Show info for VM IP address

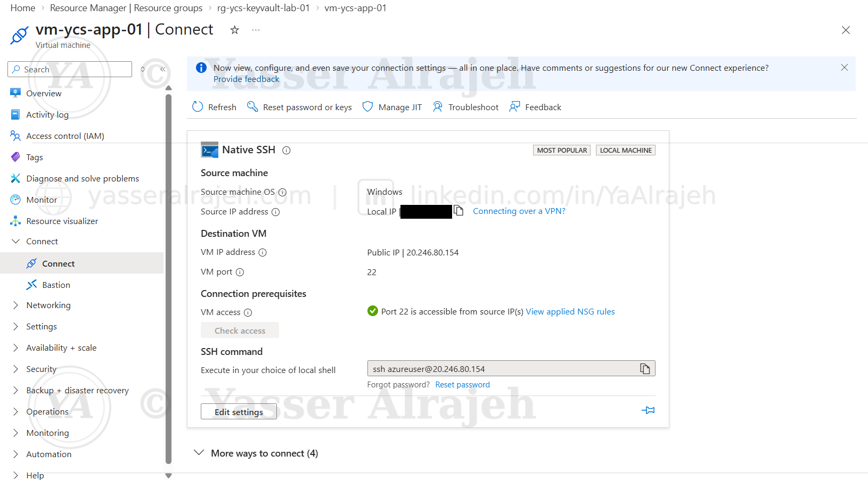pyautogui.click(x=263, y=253)
